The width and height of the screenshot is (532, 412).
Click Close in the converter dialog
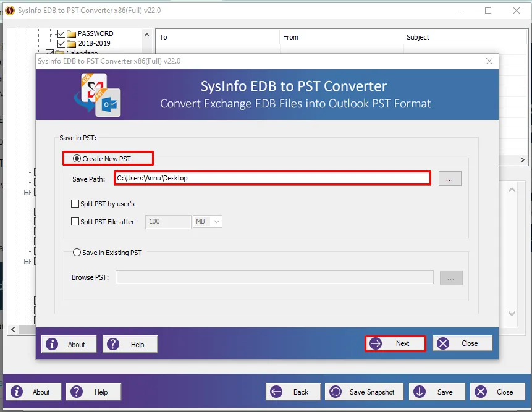point(462,343)
